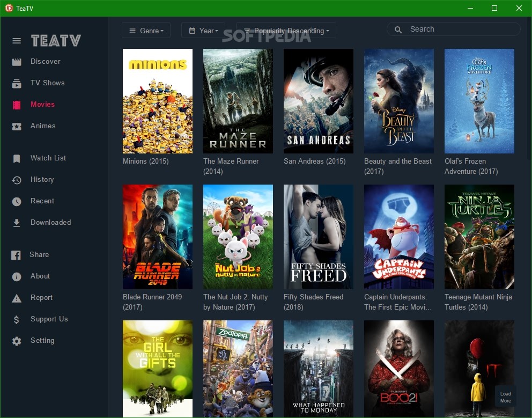Image resolution: width=532 pixels, height=418 pixels.
Task: Click the TeaTV app icon in title bar
Action: tap(9, 8)
